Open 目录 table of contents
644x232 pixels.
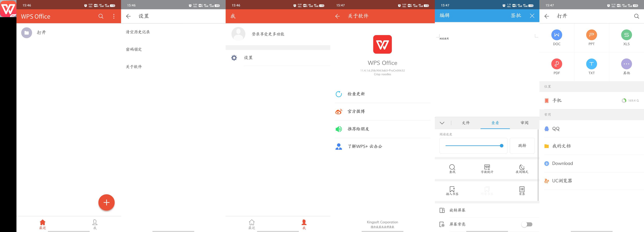[x=522, y=191]
